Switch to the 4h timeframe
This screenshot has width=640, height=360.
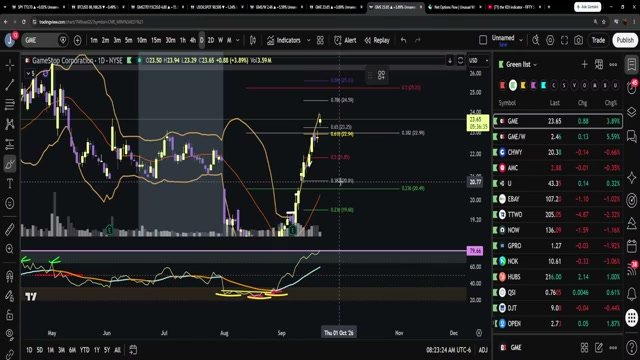pos(193,40)
